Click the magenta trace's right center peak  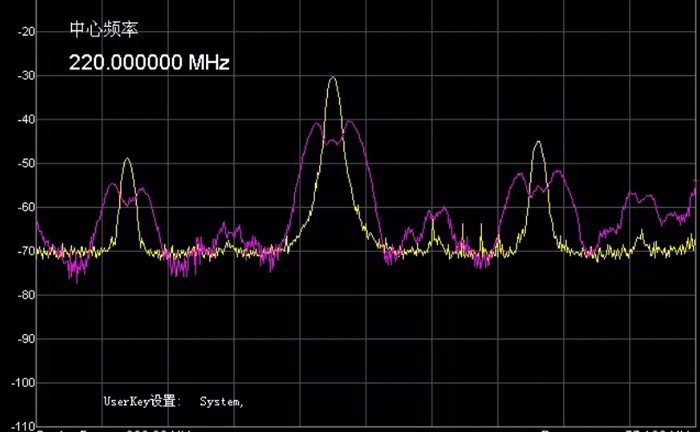(350, 122)
